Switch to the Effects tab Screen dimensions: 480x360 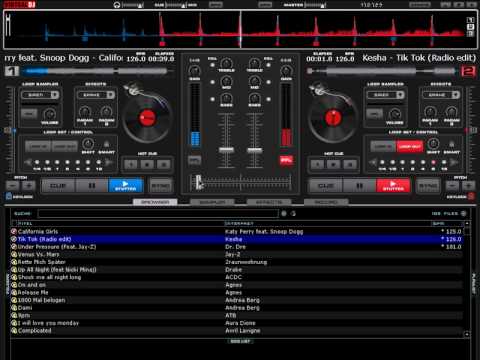(x=269, y=202)
